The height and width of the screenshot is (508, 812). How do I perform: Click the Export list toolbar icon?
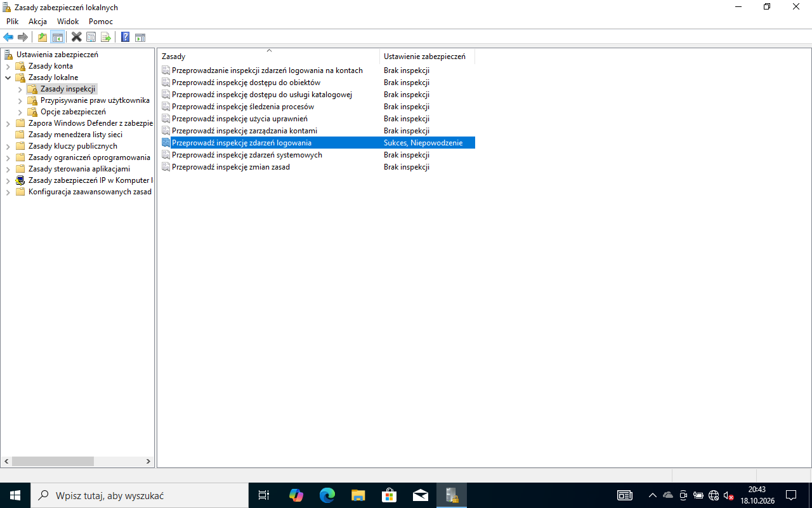106,37
